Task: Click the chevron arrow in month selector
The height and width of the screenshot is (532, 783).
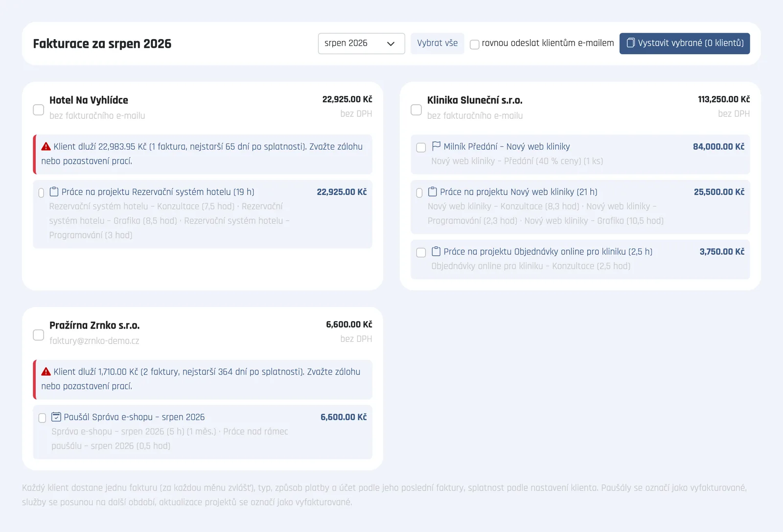Action: point(391,44)
